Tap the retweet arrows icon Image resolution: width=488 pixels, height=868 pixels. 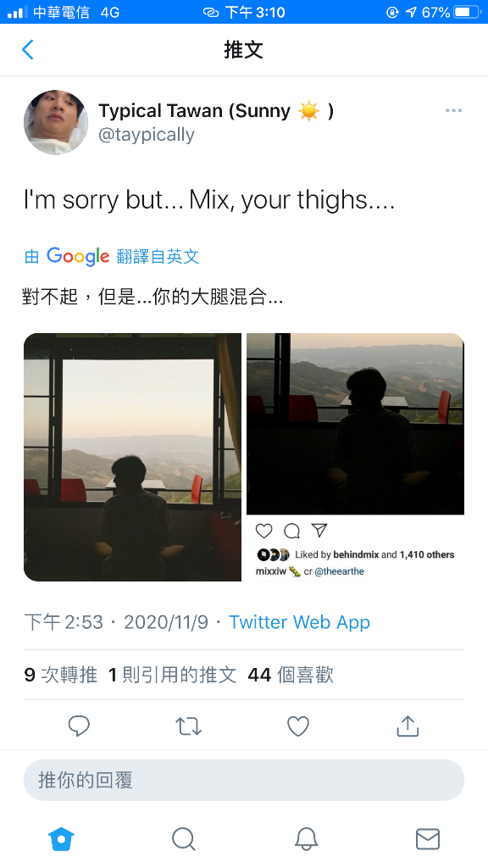188,726
